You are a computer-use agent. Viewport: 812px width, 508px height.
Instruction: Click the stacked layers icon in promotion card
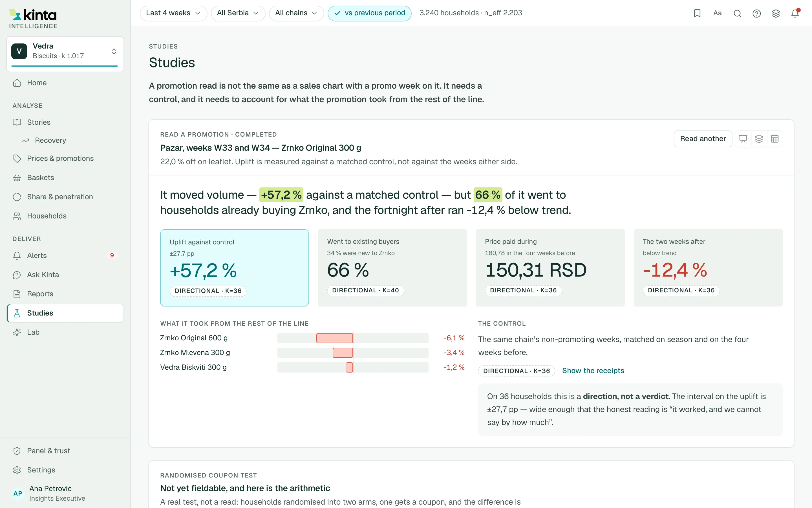[x=759, y=139]
